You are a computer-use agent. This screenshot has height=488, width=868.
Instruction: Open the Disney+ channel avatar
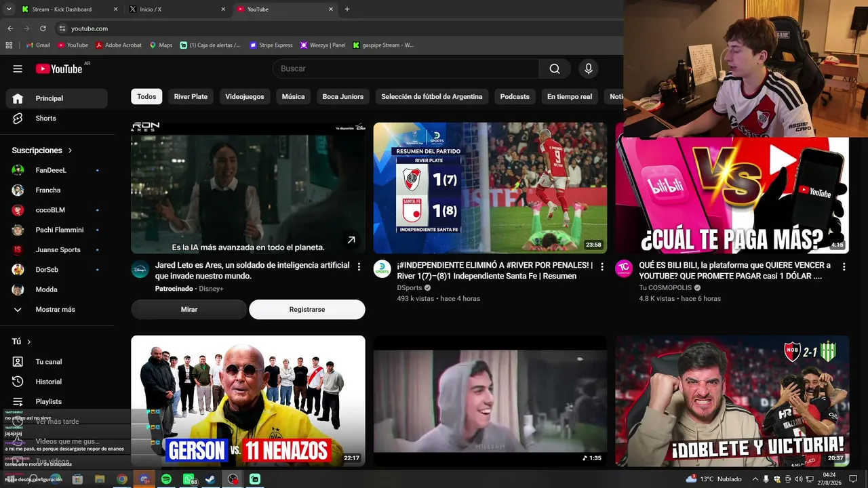pyautogui.click(x=140, y=269)
